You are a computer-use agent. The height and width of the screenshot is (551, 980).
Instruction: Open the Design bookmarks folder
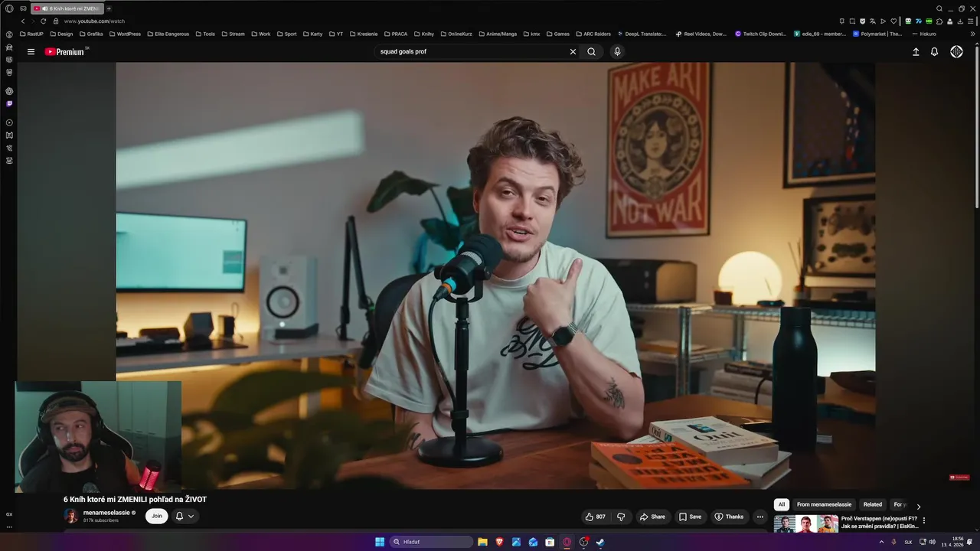pos(61,34)
